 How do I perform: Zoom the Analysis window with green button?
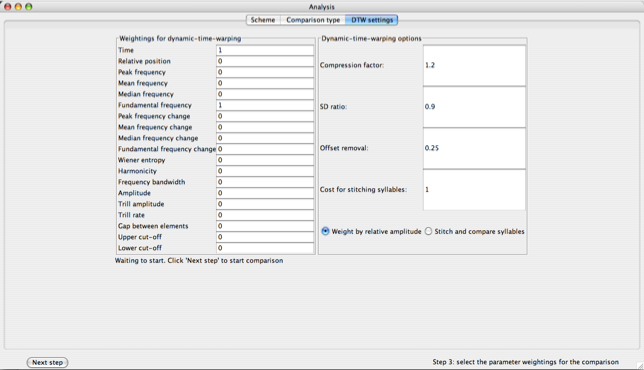click(29, 7)
